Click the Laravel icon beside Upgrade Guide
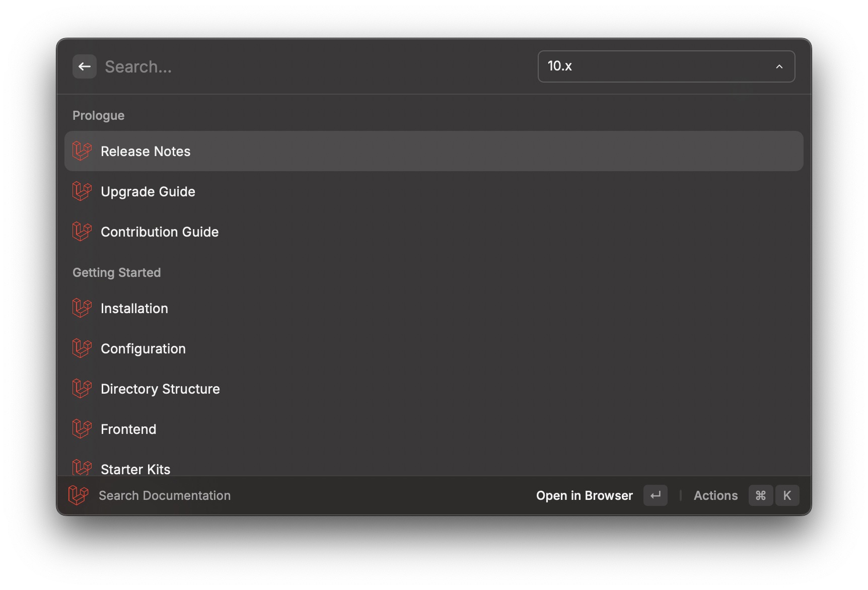This screenshot has width=868, height=590. 82,191
